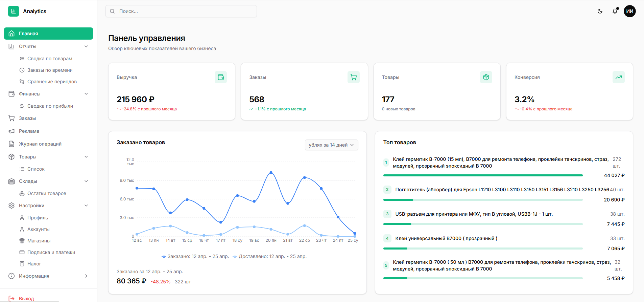The width and height of the screenshot is (644, 302).
Task: Click the Остатки товаров boxes icon
Action: [x=22, y=193]
